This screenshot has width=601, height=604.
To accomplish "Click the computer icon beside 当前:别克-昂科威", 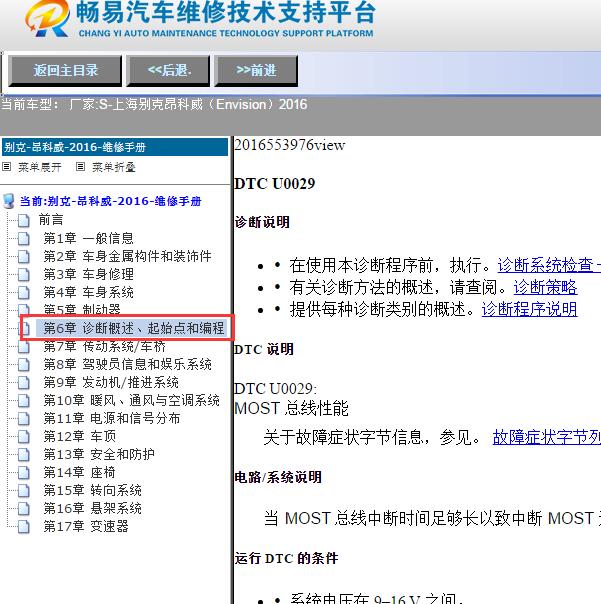I will tap(9, 201).
